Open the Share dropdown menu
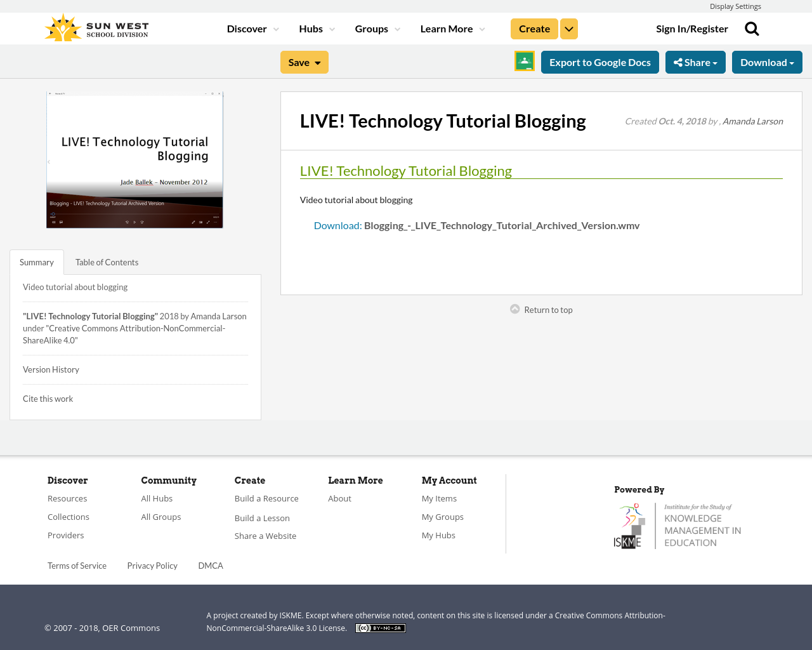The image size is (812, 650). 695,62
